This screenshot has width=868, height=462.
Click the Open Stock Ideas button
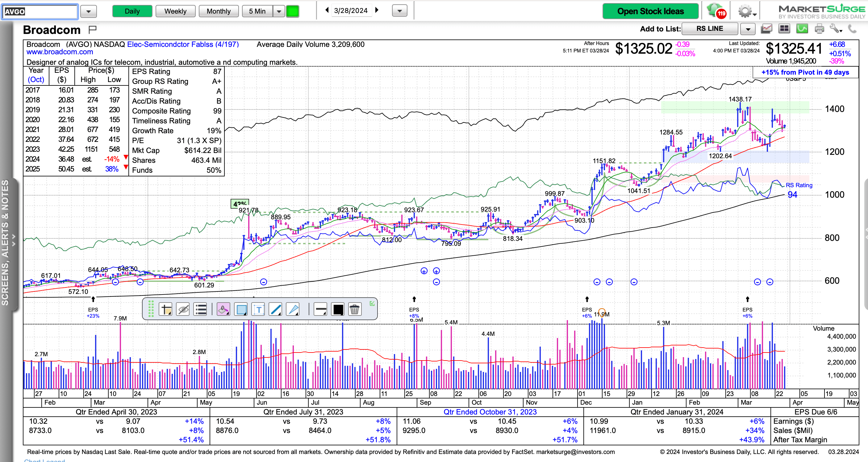click(x=650, y=11)
